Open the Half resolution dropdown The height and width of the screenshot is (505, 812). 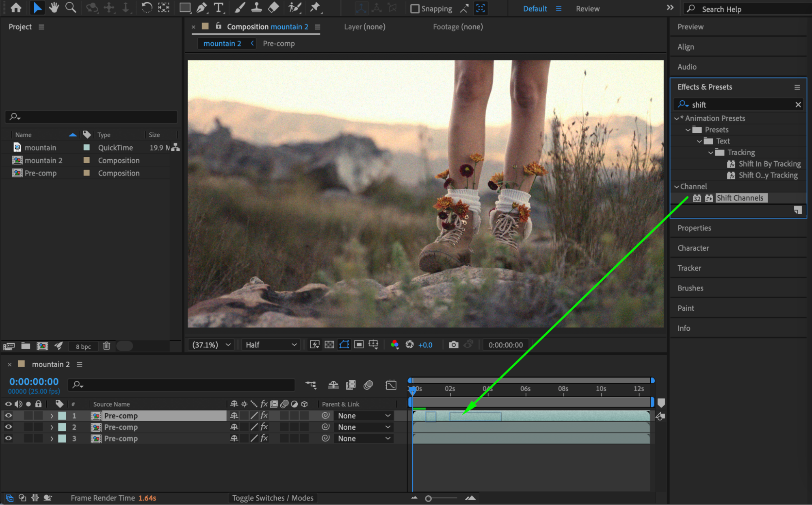pyautogui.click(x=271, y=345)
